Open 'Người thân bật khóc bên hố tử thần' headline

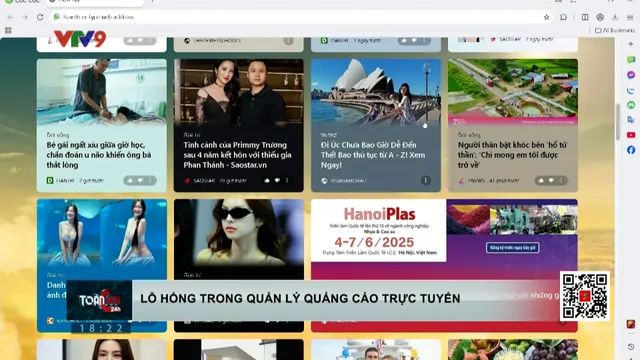(512, 155)
